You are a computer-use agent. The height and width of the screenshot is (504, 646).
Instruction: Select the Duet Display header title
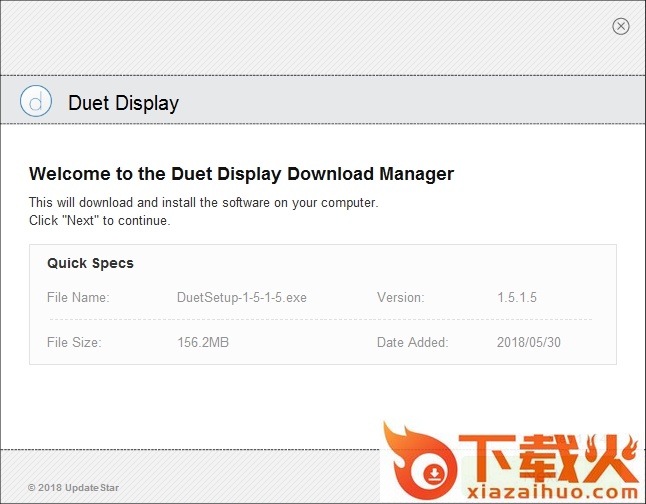pyautogui.click(x=124, y=103)
